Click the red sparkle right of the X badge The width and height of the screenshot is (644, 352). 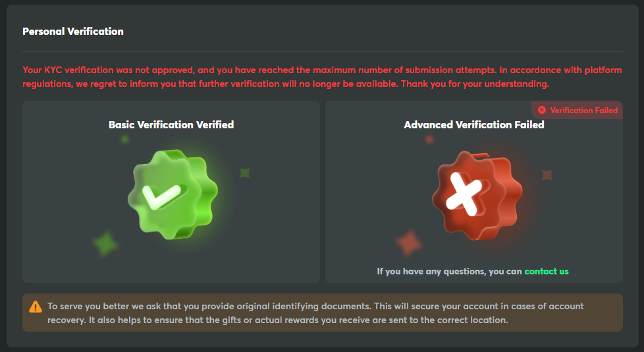coord(547,175)
